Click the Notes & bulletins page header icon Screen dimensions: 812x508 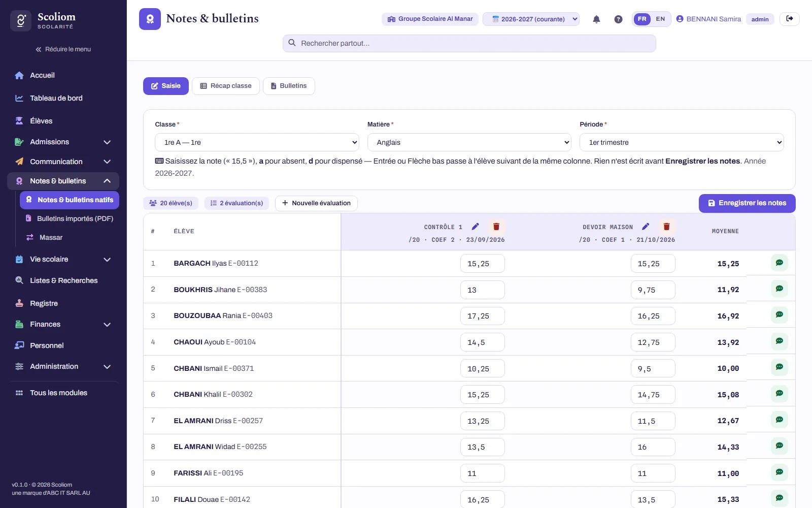(150, 19)
